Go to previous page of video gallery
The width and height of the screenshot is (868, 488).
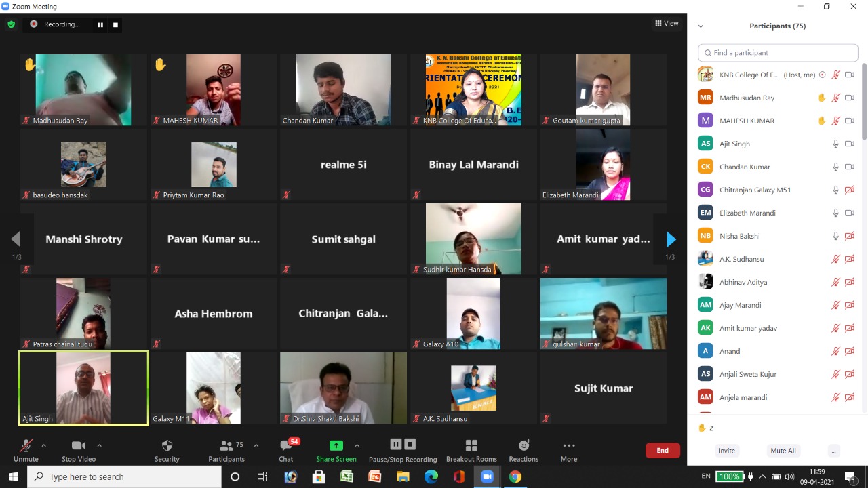16,239
